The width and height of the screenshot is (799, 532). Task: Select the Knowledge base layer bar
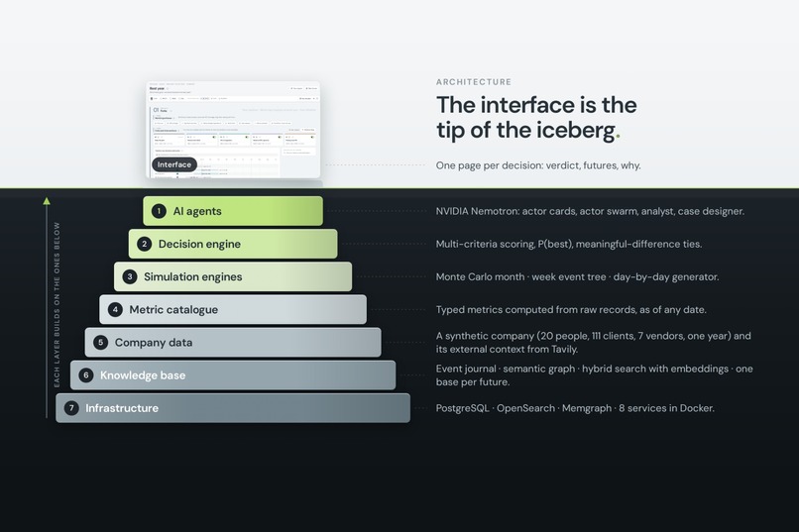point(233,375)
